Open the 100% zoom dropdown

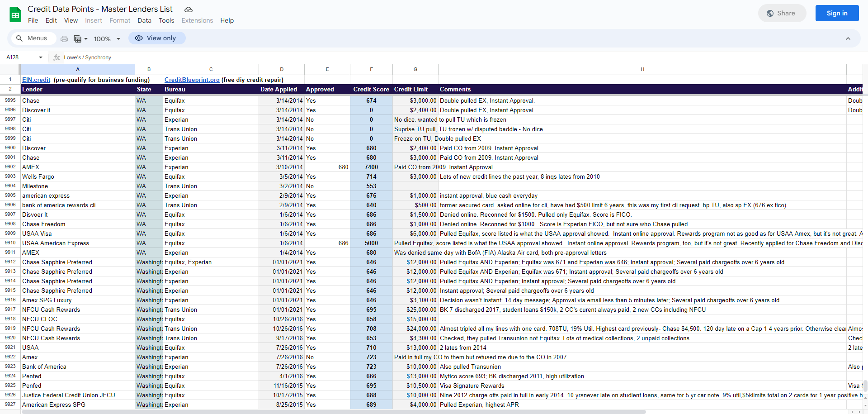(x=107, y=39)
